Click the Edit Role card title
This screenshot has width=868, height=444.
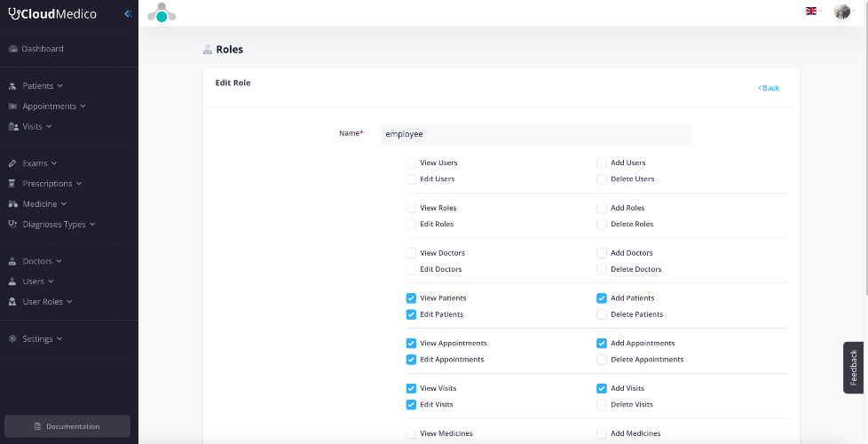233,83
